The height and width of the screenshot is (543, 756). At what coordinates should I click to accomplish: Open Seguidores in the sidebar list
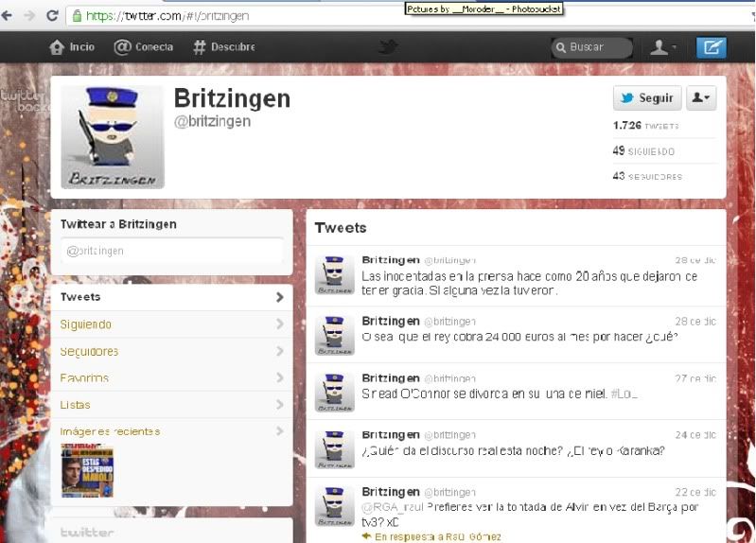tap(171, 351)
